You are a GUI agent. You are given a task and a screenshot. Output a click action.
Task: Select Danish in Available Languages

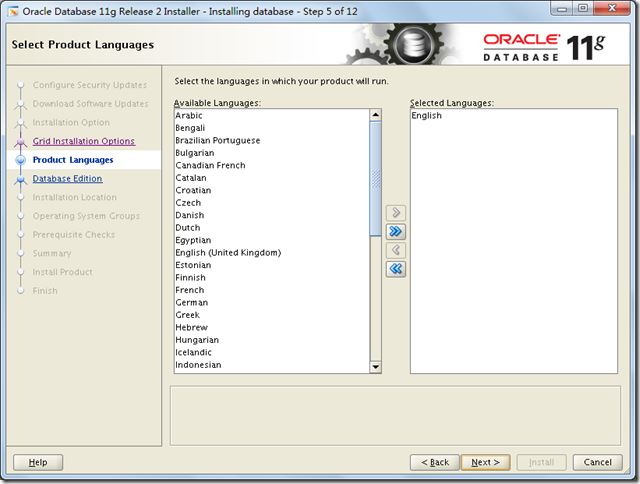(x=272, y=215)
